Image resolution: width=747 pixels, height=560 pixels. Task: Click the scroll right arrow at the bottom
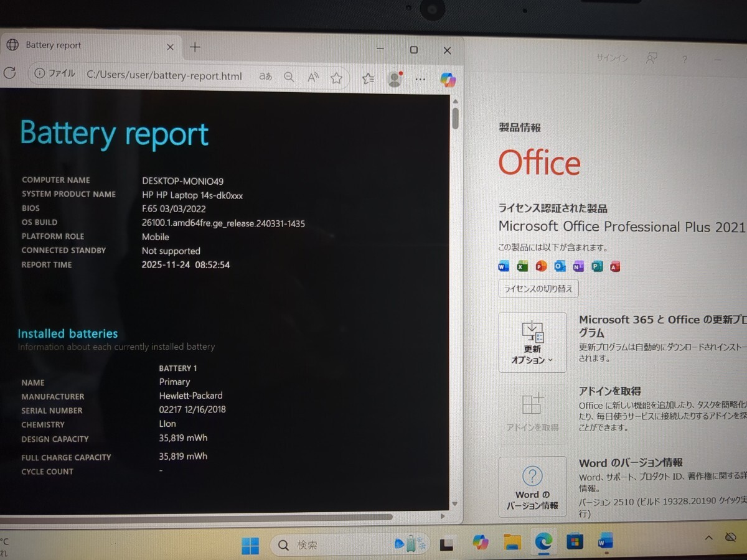(443, 516)
